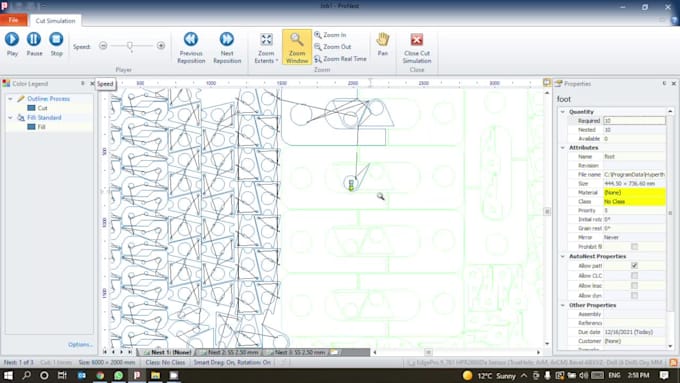Close the Properties panel
Image resolution: width=680 pixels, height=383 pixels.
[673, 83]
